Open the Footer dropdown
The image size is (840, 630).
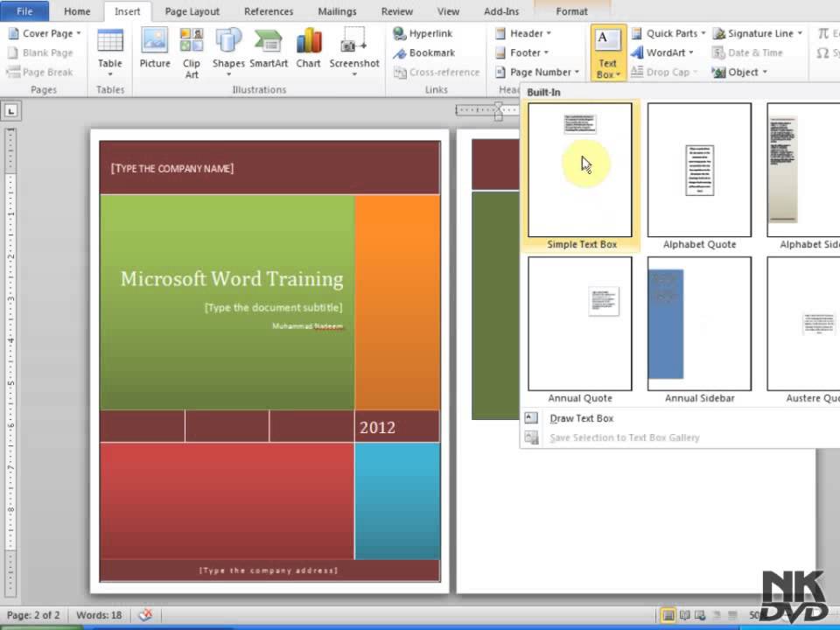coord(521,52)
